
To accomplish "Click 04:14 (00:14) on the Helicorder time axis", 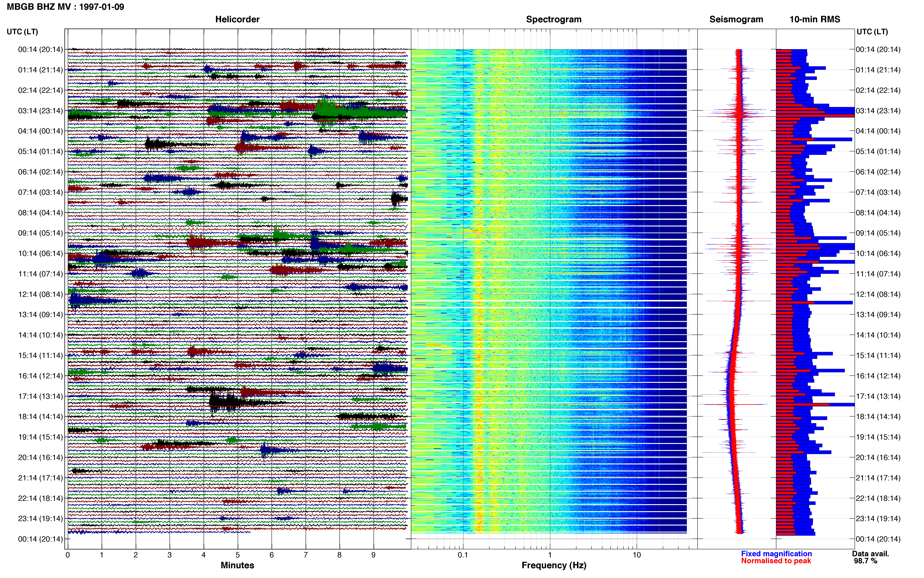I will point(41,131).
